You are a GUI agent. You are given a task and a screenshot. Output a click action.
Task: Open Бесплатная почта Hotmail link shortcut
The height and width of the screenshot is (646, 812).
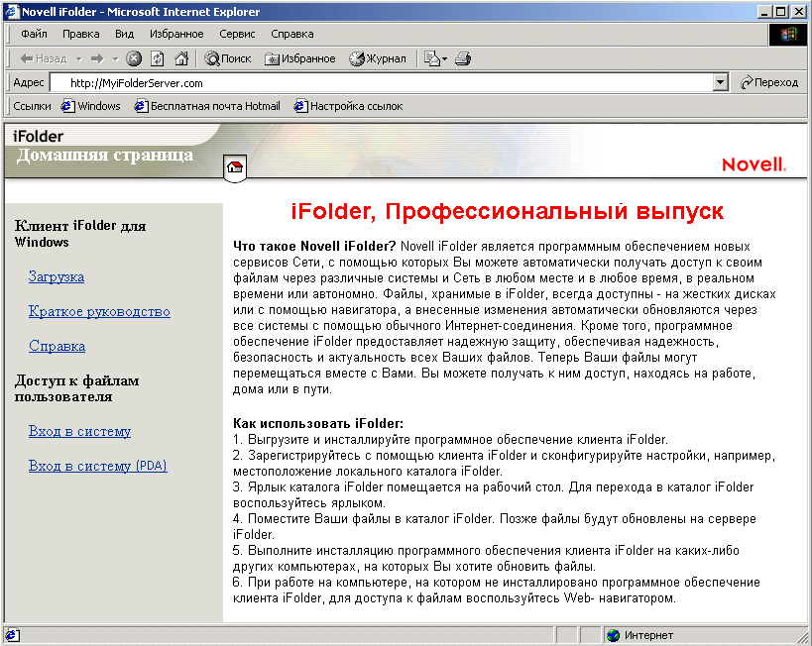pos(207,106)
